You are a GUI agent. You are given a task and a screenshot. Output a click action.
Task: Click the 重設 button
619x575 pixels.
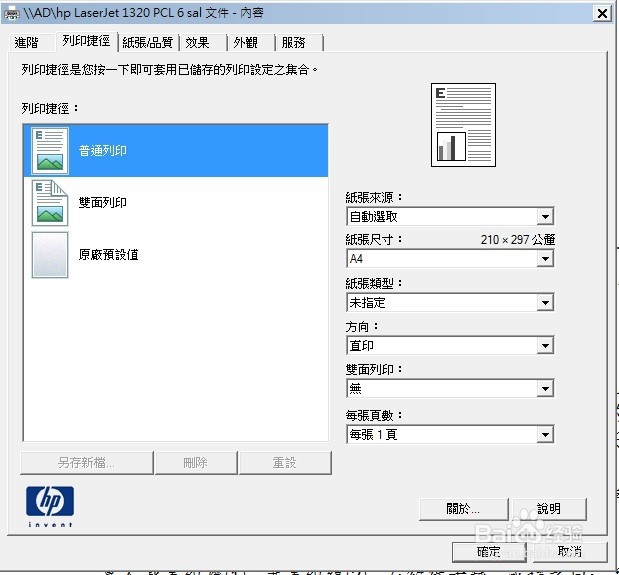pos(285,463)
